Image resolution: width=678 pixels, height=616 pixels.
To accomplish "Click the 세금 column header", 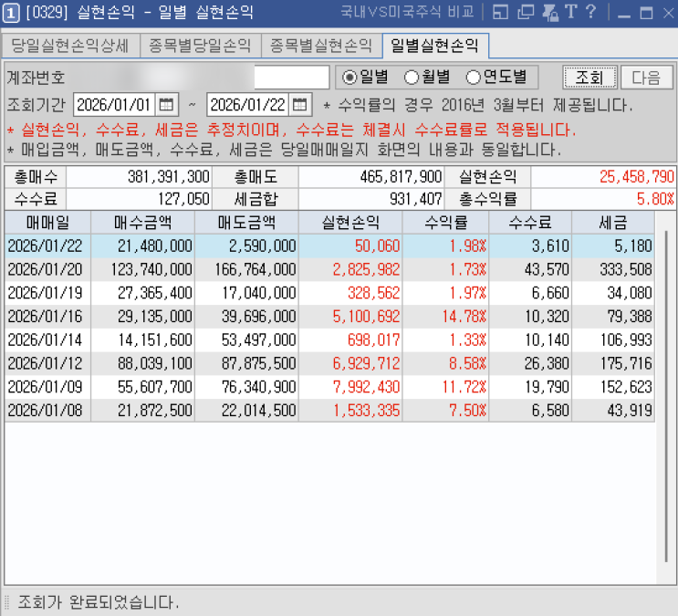I will tap(613, 223).
